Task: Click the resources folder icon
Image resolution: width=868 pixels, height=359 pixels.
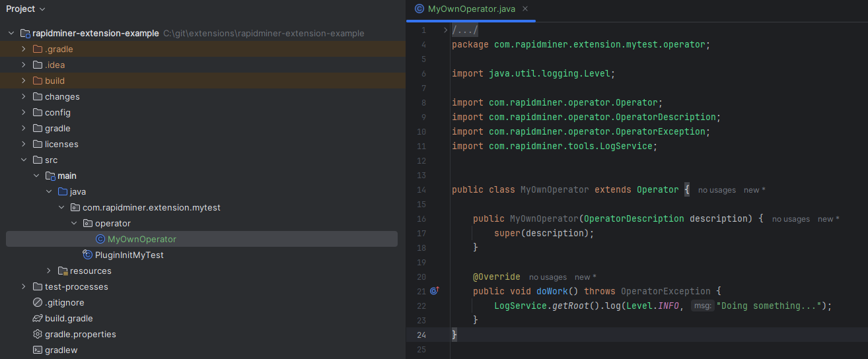Action: pos(63,271)
